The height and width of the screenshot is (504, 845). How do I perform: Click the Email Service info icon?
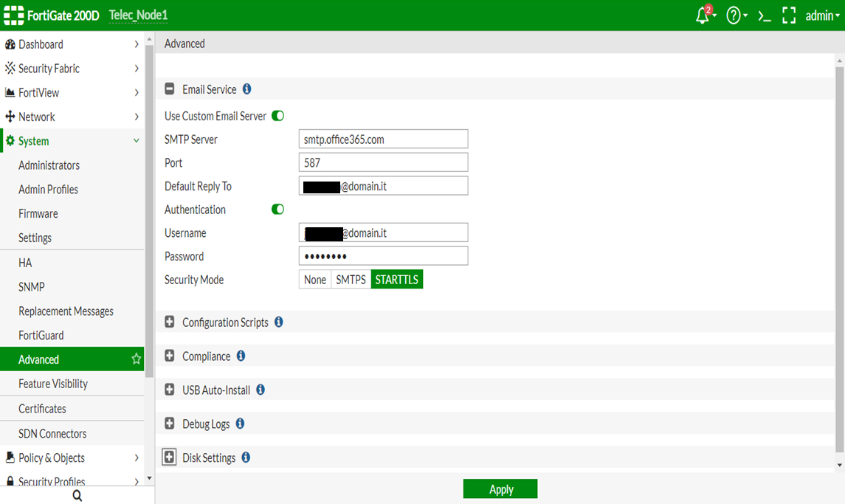247,89
